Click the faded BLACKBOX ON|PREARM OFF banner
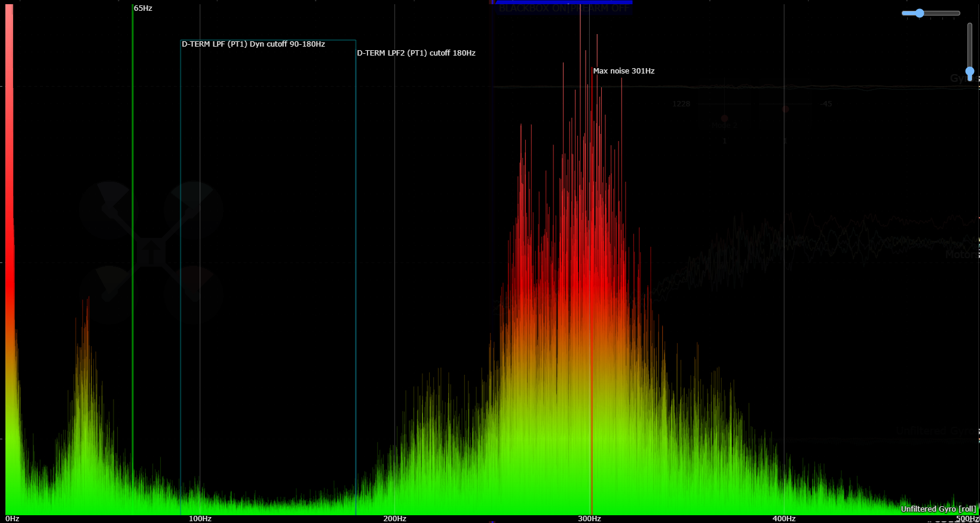980x523 pixels. point(563,8)
